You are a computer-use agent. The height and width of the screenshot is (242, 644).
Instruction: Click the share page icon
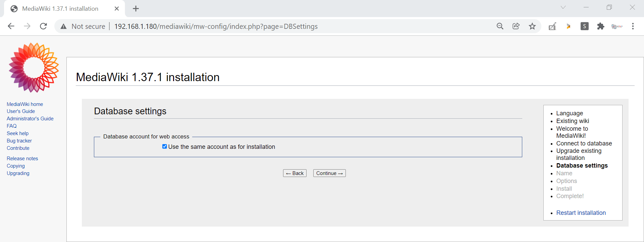pos(516,26)
